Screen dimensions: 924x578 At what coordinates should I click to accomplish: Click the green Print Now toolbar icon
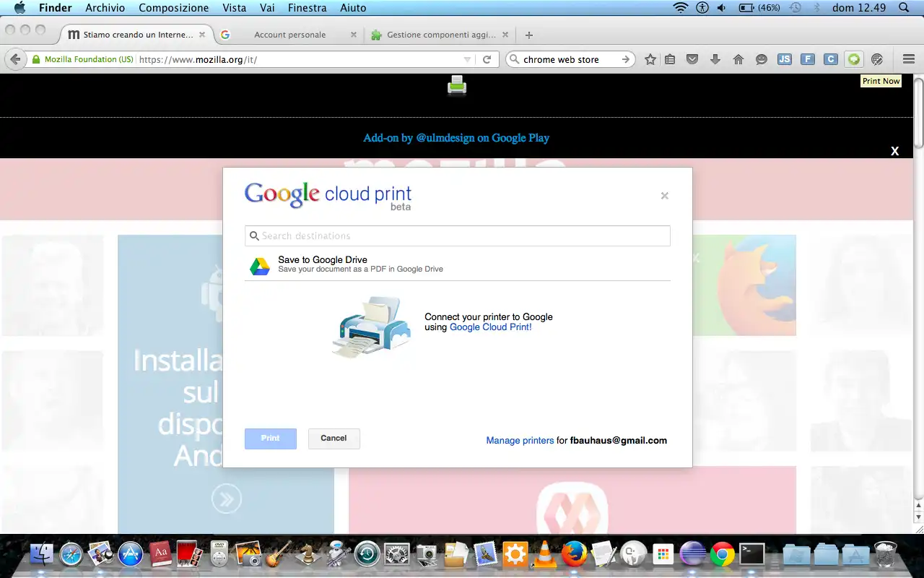[x=854, y=59]
